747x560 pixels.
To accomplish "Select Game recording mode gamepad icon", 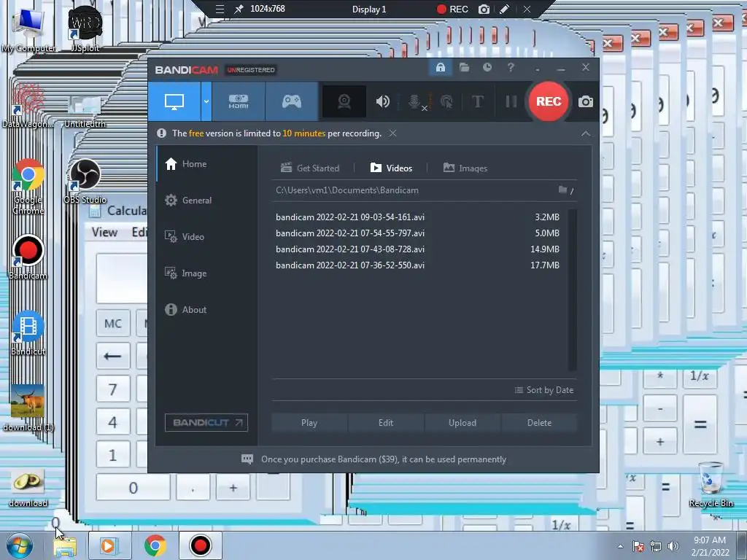I will [292, 101].
